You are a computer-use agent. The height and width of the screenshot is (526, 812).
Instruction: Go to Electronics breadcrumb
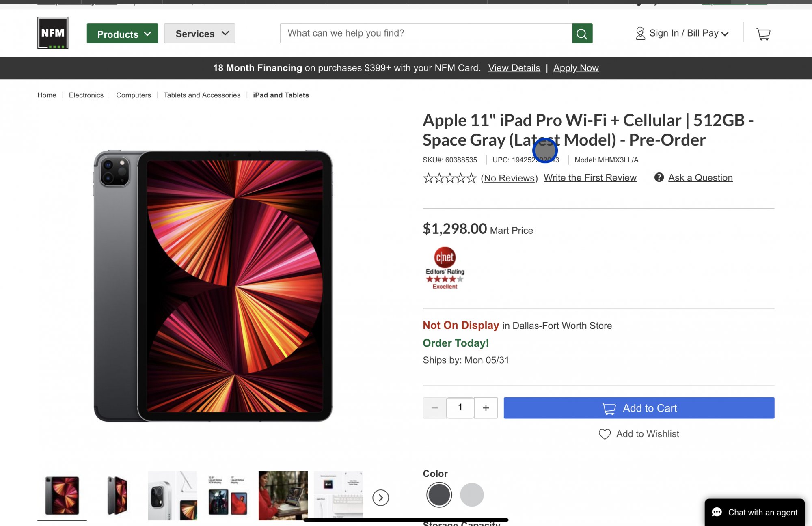point(86,95)
